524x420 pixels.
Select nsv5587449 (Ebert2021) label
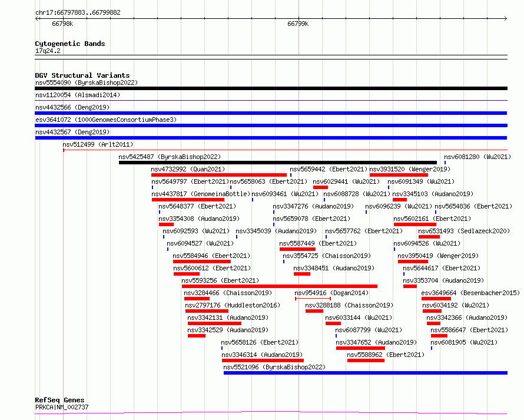point(318,243)
